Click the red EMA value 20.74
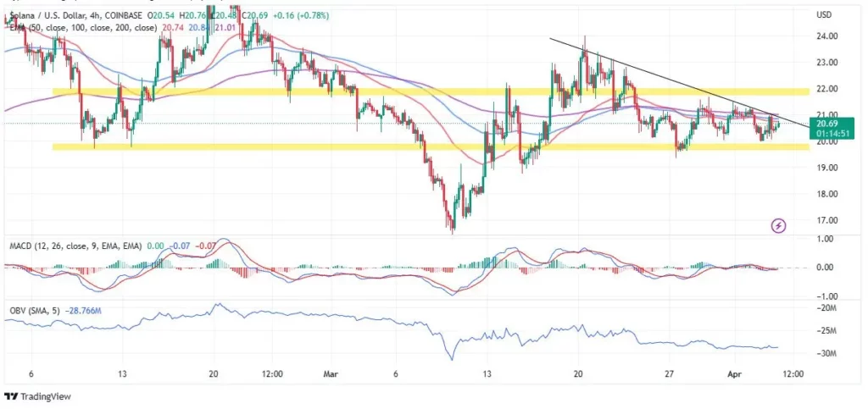This screenshot has width=868, height=409. [x=172, y=28]
